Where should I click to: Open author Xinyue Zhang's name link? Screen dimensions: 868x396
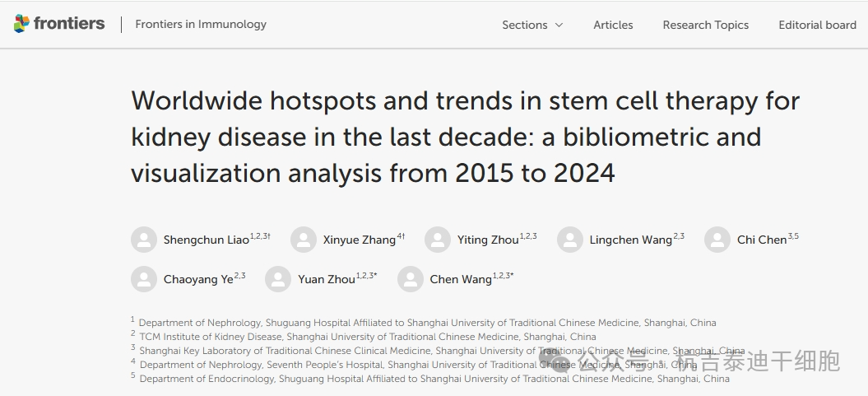tap(360, 240)
